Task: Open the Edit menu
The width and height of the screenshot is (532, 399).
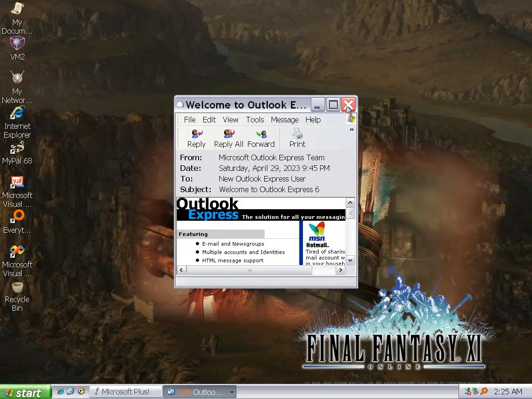Action: [x=209, y=120]
